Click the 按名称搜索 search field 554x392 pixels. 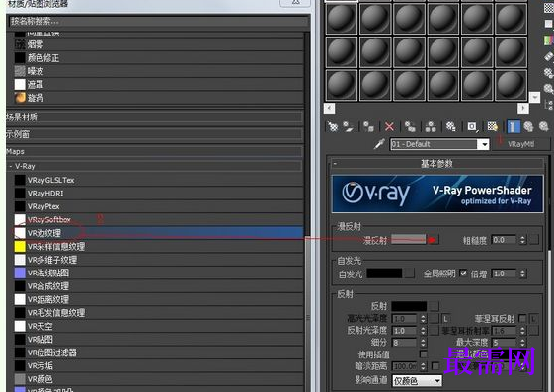coord(158,21)
